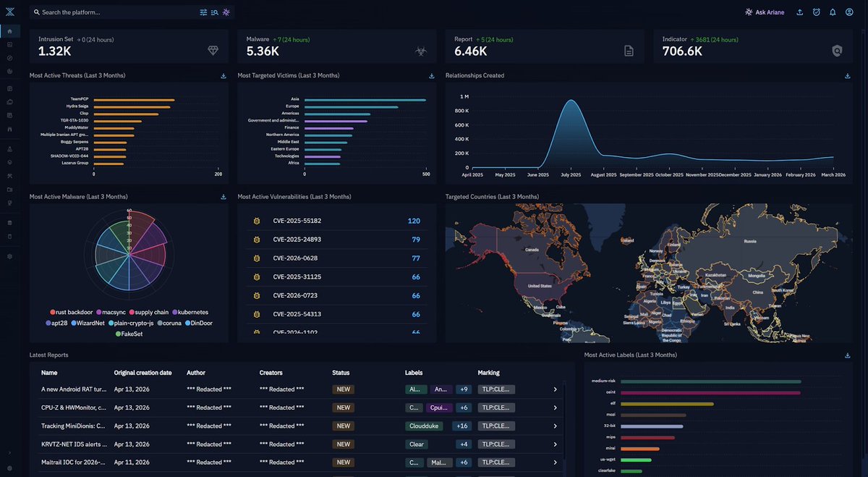The width and height of the screenshot is (868, 477).
Task: Open the Trash icon in sidebar
Action: point(9,236)
